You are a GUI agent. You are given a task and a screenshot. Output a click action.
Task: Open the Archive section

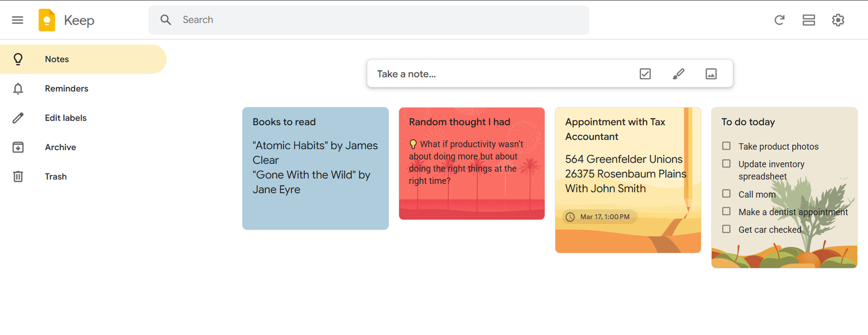click(x=60, y=147)
